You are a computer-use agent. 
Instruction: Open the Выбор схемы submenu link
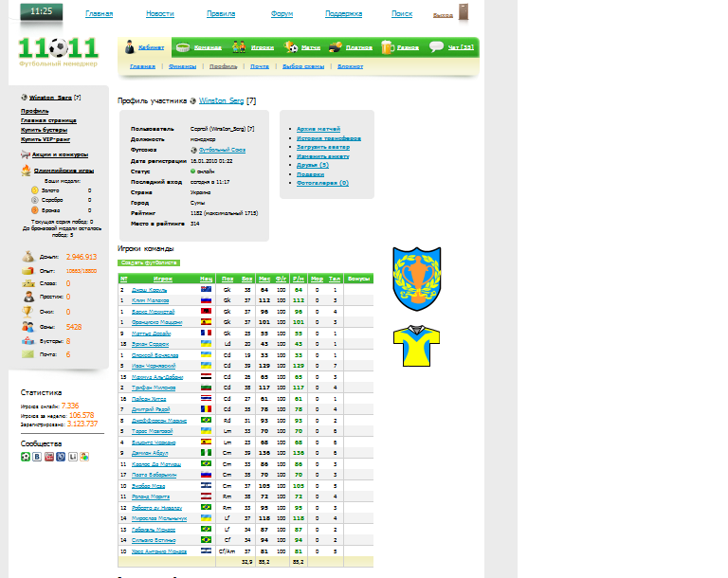(x=302, y=67)
